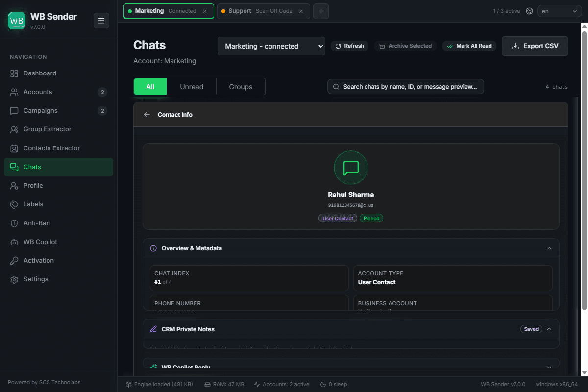Image resolution: width=588 pixels, height=392 pixels.
Task: Open Anti-Ban shield icon in sidebar
Action: pyautogui.click(x=14, y=223)
